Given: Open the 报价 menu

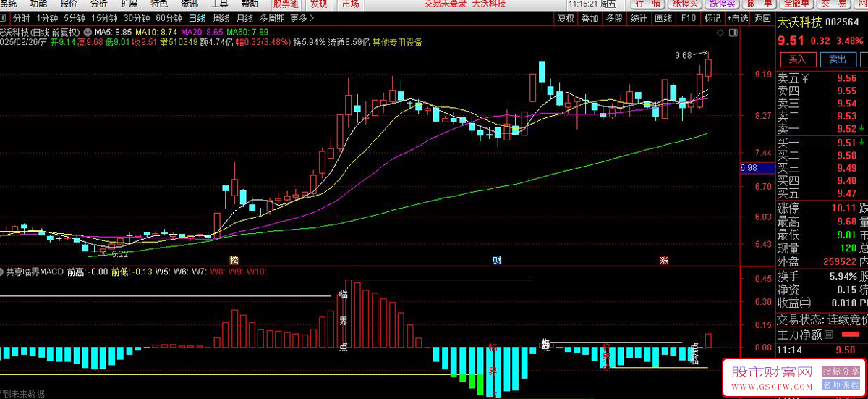Looking at the screenshot, I should 69,4.
